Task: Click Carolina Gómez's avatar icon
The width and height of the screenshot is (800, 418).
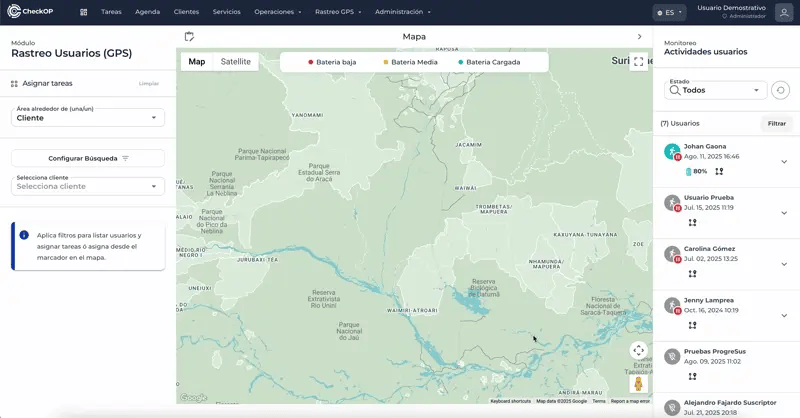Action: [672, 254]
